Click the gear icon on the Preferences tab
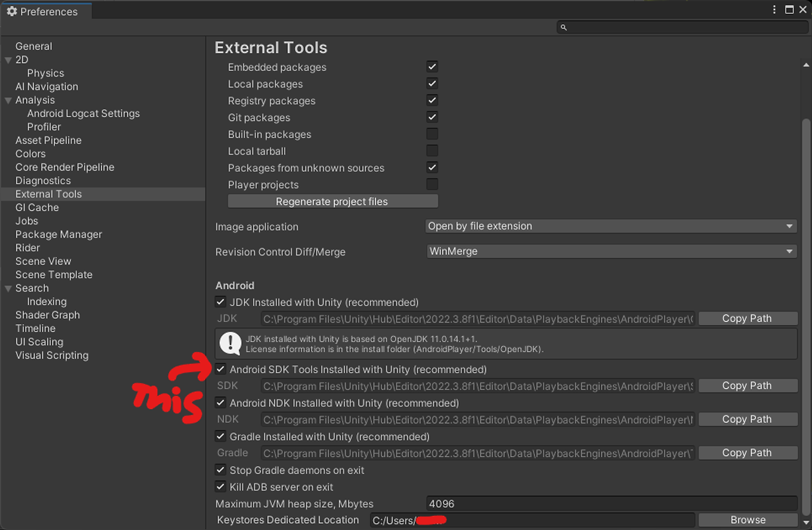 click(11, 11)
